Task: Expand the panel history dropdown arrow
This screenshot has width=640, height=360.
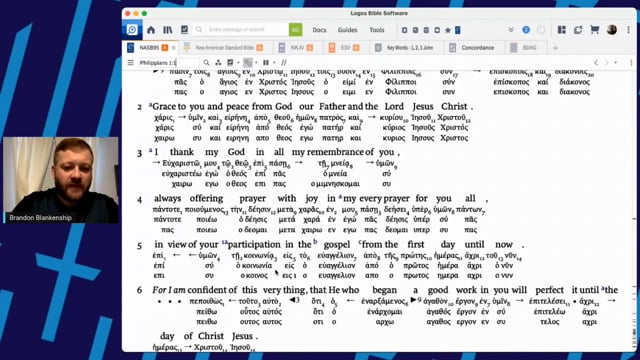Action: coord(616,63)
